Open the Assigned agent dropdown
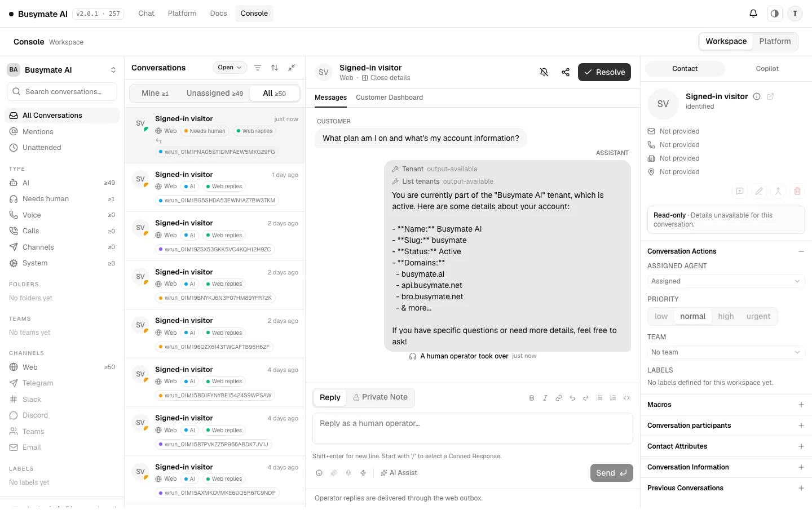812x514 pixels. [726, 281]
